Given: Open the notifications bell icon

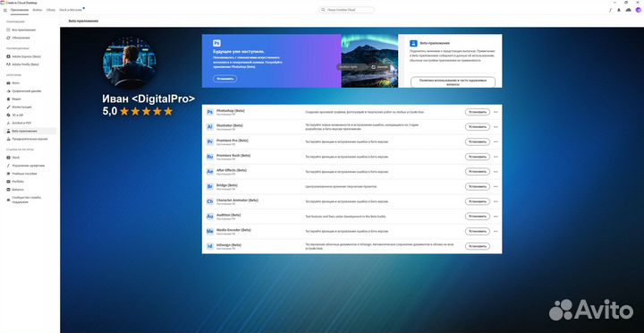Looking at the screenshot, I should coord(619,10).
